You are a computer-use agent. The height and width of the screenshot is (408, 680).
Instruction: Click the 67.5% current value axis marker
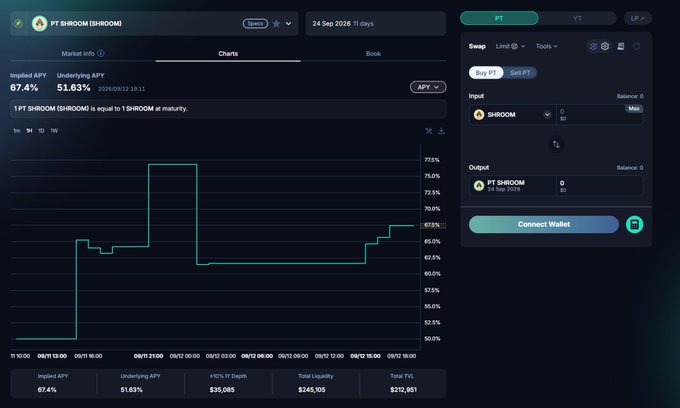pos(432,225)
